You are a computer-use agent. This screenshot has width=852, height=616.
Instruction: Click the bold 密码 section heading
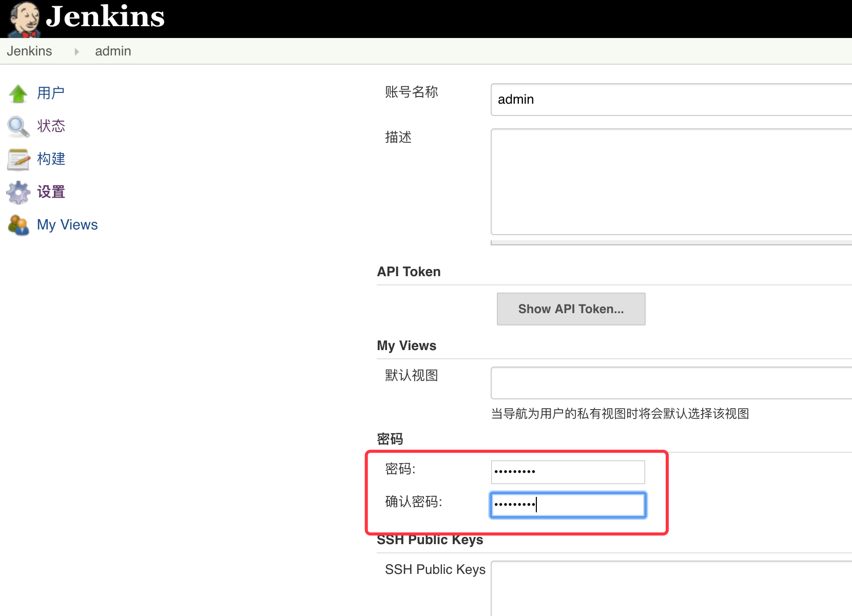[x=390, y=439]
